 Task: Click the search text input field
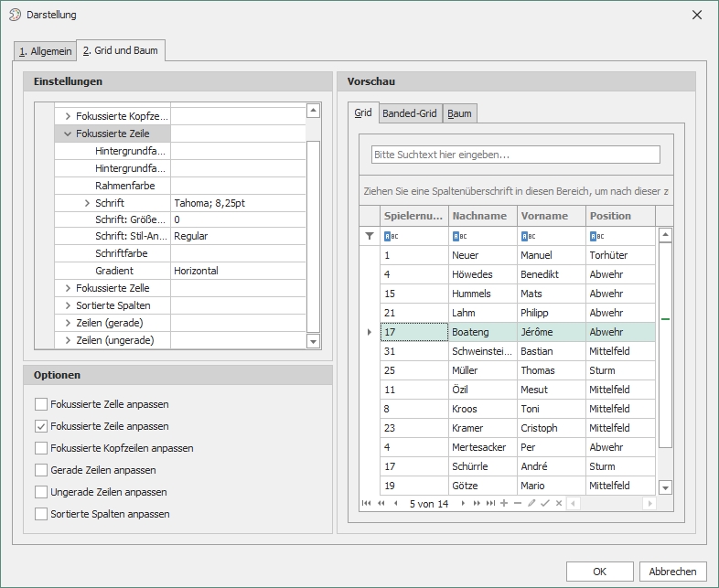[515, 155]
